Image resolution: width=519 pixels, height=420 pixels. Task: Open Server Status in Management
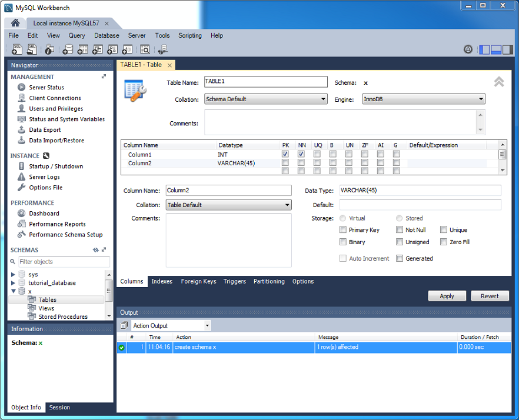46,88
